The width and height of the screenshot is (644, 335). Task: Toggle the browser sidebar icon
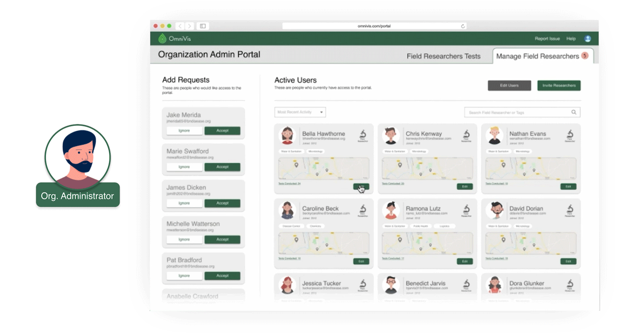pos(203,26)
